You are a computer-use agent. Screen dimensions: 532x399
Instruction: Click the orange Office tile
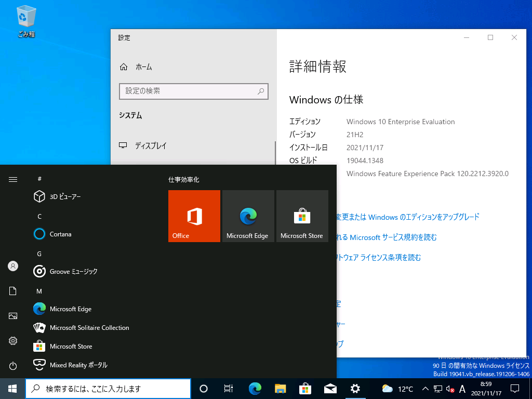pyautogui.click(x=194, y=216)
